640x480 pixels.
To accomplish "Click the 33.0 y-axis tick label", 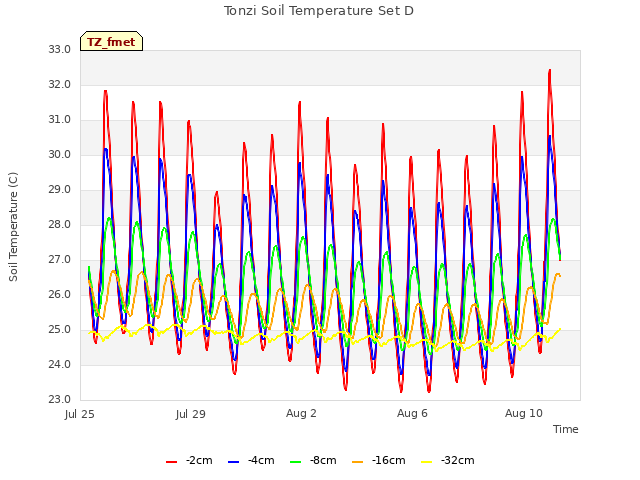I will [60, 49].
